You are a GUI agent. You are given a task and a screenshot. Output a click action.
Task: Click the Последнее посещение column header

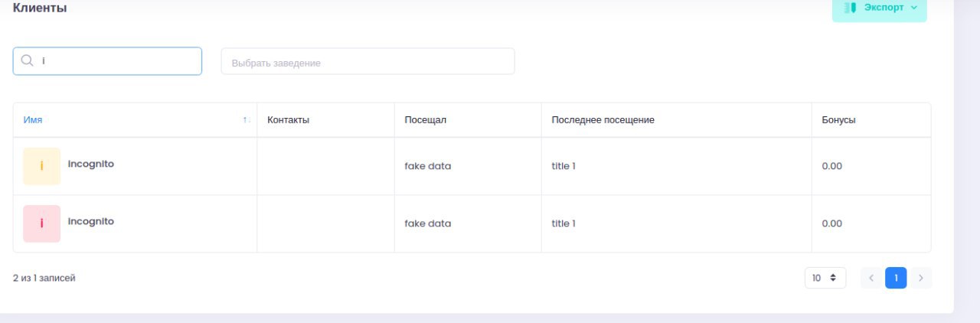point(603,120)
